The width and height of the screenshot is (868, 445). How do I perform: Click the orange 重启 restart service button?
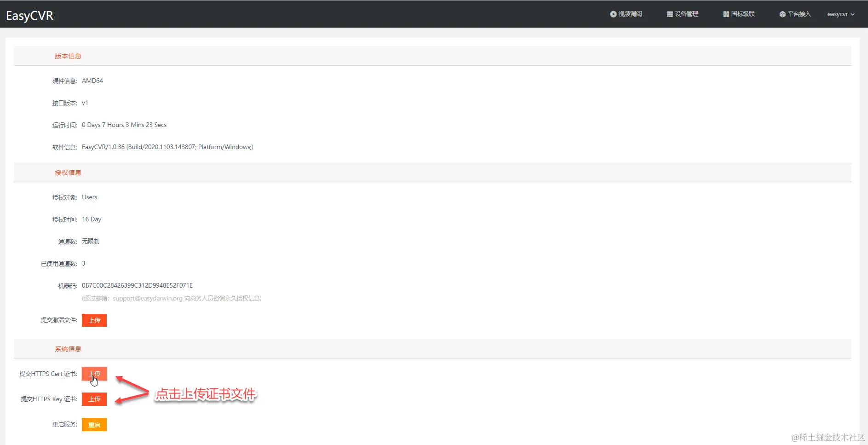94,425
